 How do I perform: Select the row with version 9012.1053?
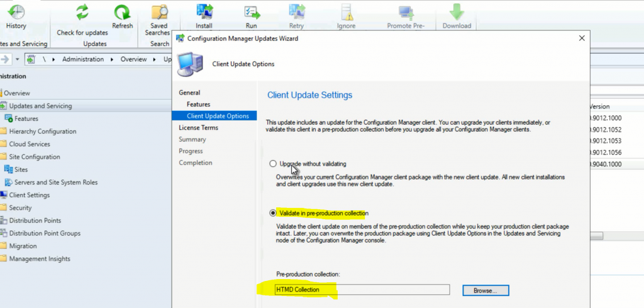tap(617, 141)
